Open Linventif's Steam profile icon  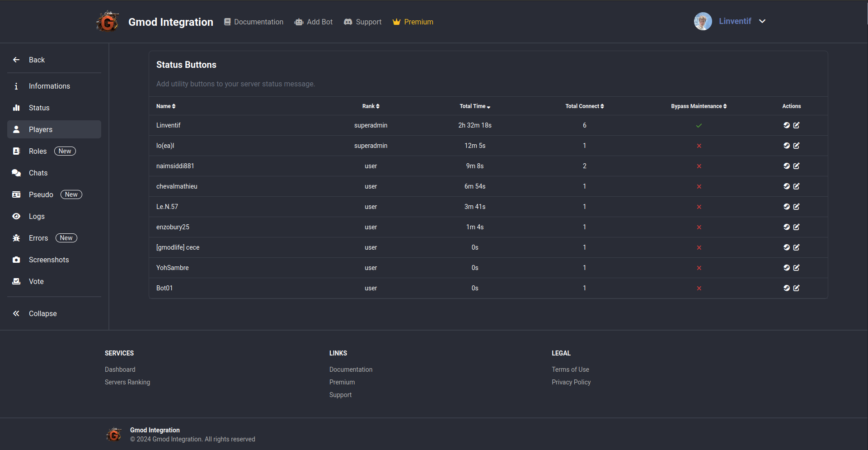(786, 125)
